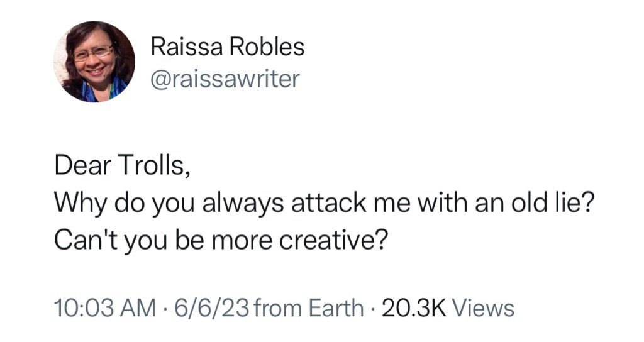Open Raissa Robles' profile photo
This screenshot has width=644, height=342.
pos(94,62)
